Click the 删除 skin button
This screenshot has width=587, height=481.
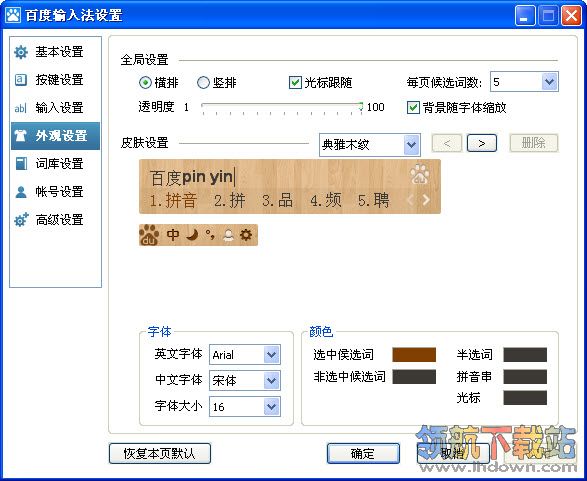tap(534, 143)
